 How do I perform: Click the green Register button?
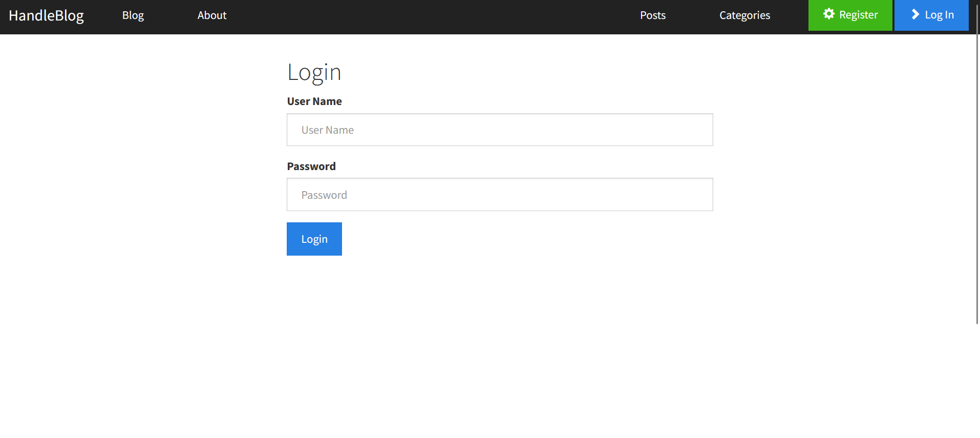coord(850,14)
